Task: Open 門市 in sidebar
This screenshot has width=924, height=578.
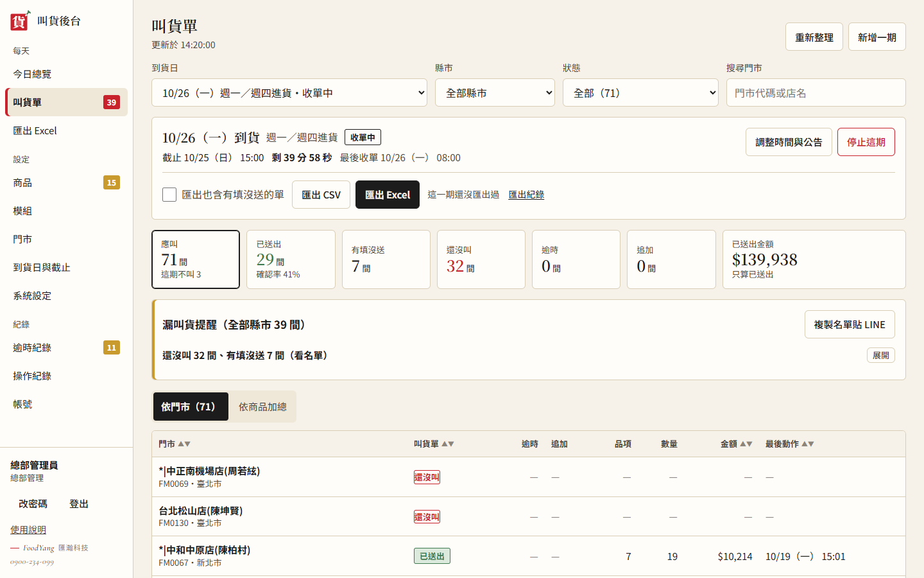Action: point(66,239)
